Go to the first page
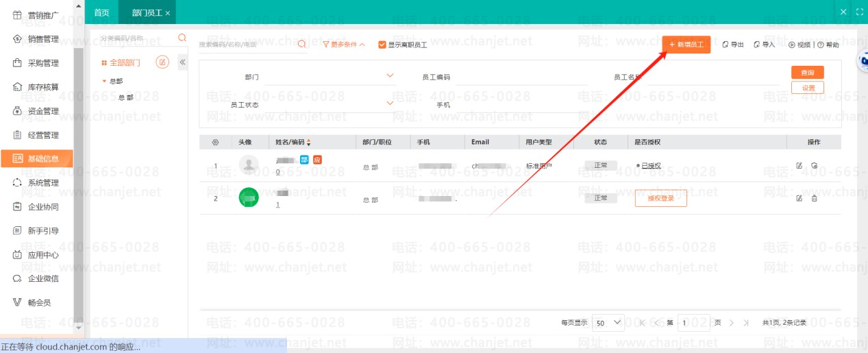868x353 pixels. coord(642,322)
